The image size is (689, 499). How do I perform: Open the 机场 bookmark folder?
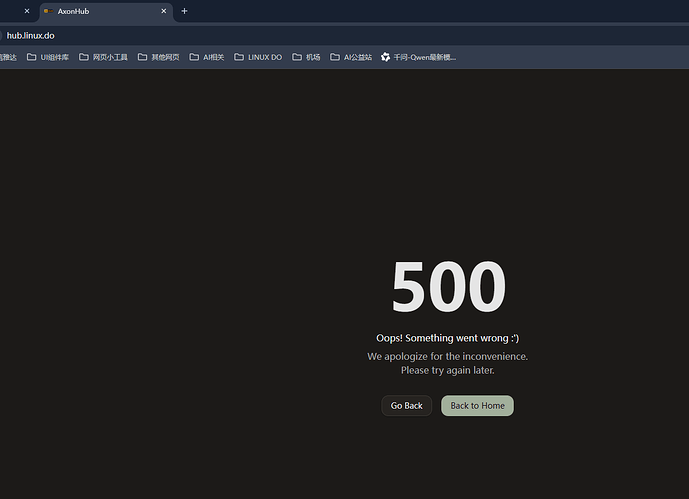(x=306, y=57)
